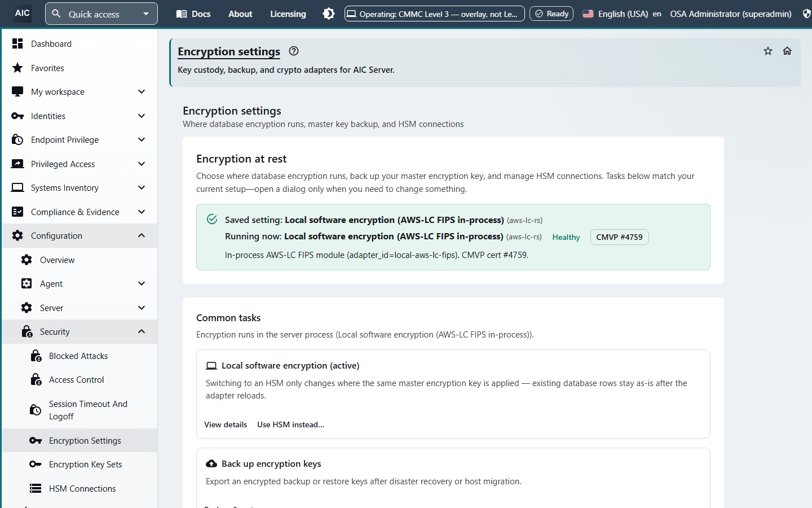Click the Ready status button
The image size is (812, 508).
tap(551, 14)
